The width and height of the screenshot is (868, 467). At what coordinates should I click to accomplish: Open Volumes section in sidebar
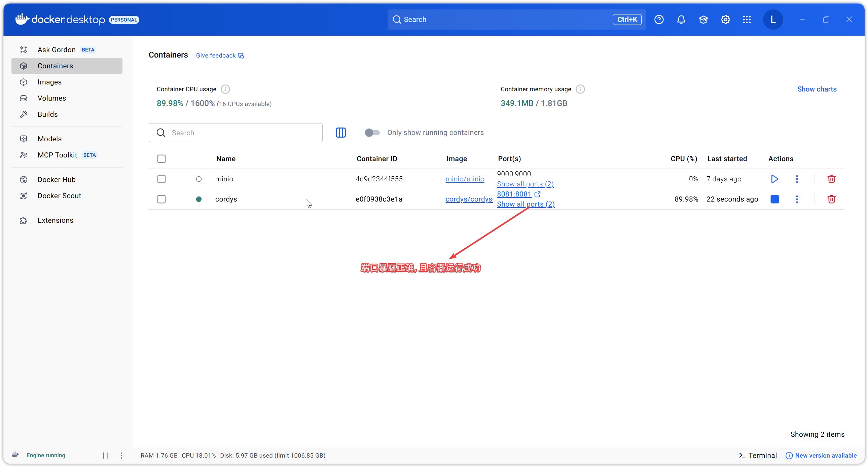(51, 98)
